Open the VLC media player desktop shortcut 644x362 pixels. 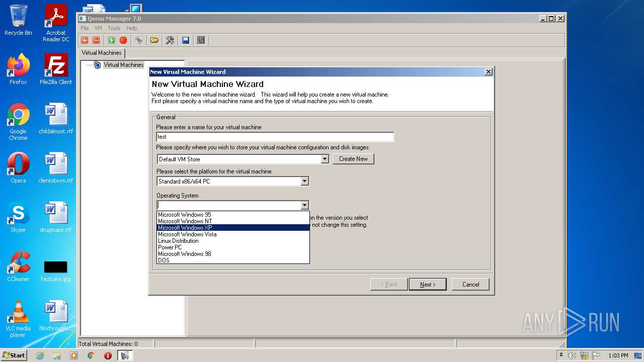tap(18, 319)
